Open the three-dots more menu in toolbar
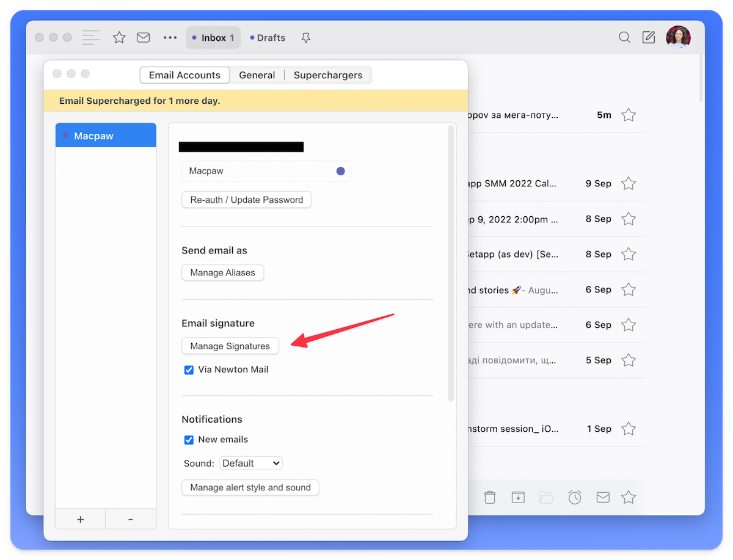 (170, 38)
